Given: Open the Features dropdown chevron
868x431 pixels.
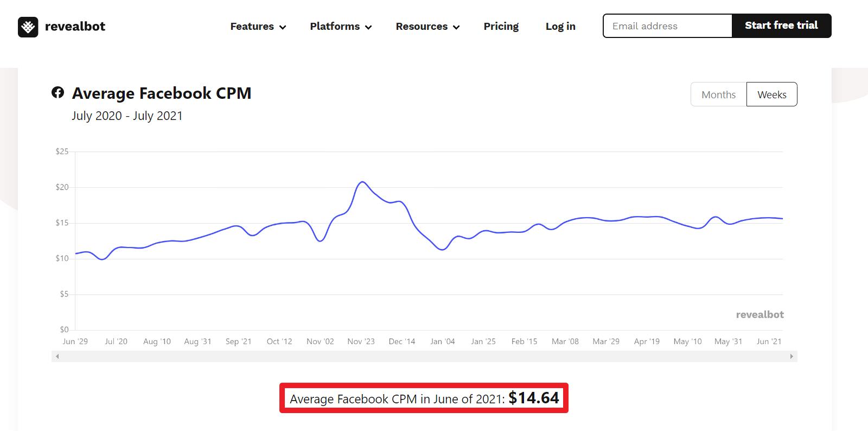Looking at the screenshot, I should pos(283,27).
